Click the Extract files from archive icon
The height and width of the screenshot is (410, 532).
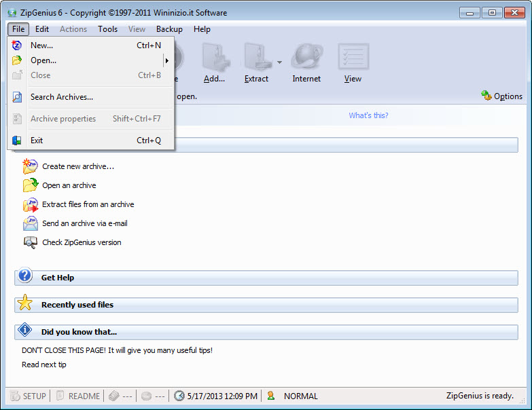click(30, 205)
